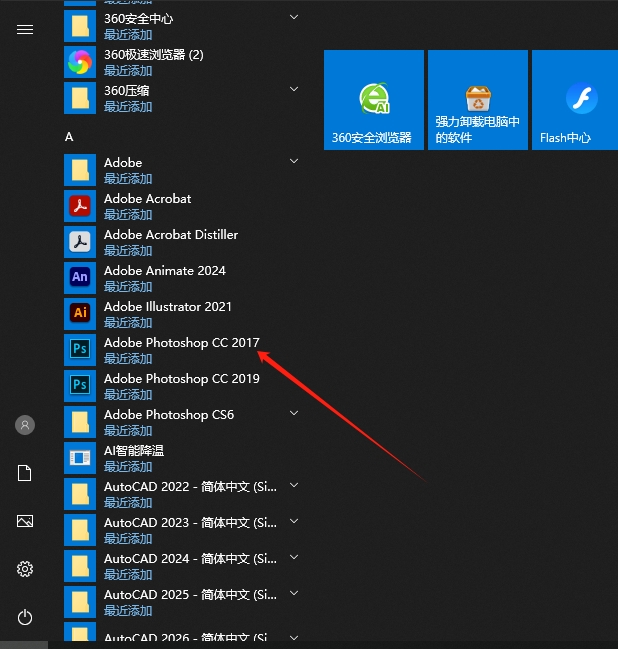The image size is (618, 649).
Task: Click the Adobe folder icon
Action: coord(80,170)
